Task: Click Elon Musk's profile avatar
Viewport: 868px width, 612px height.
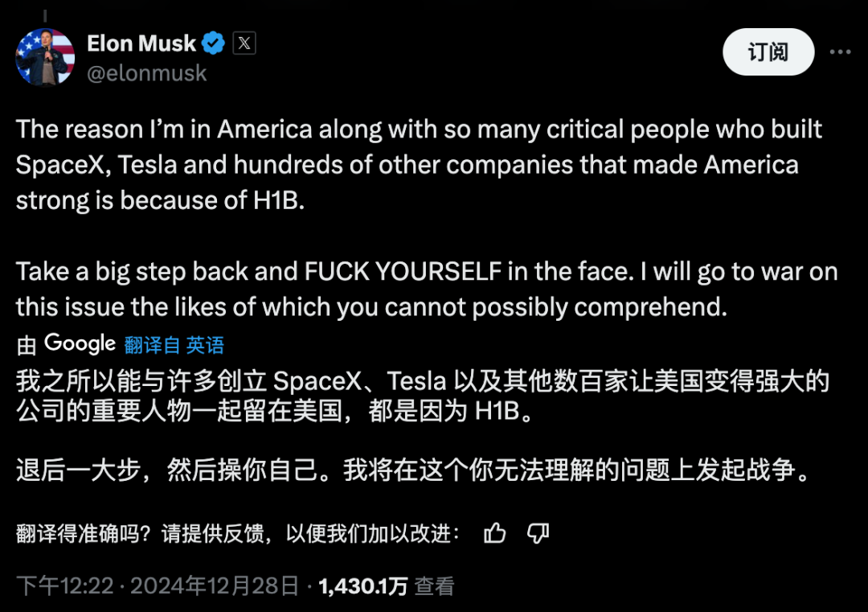Action: click(45, 56)
